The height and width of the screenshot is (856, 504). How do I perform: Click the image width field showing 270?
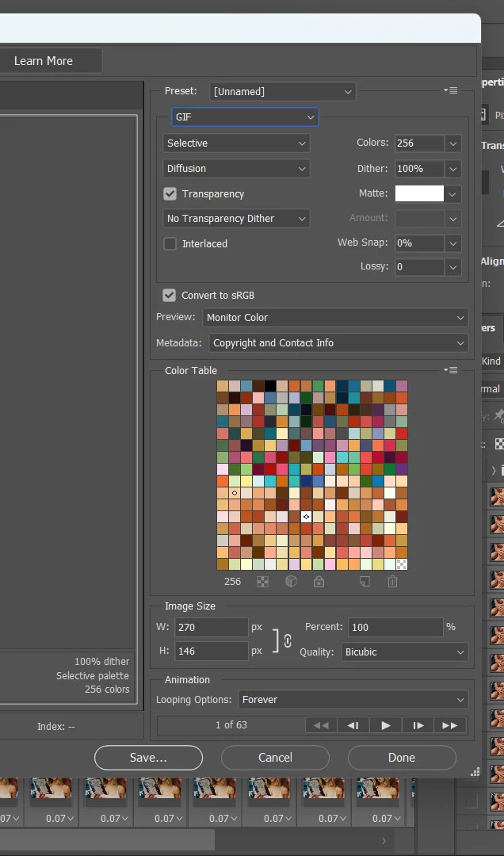click(212, 628)
